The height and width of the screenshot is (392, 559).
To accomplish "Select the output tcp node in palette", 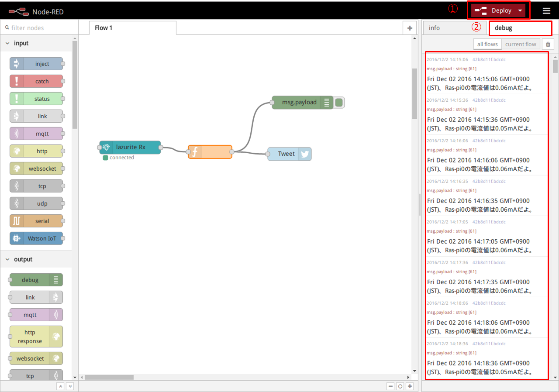I will pos(36,375).
